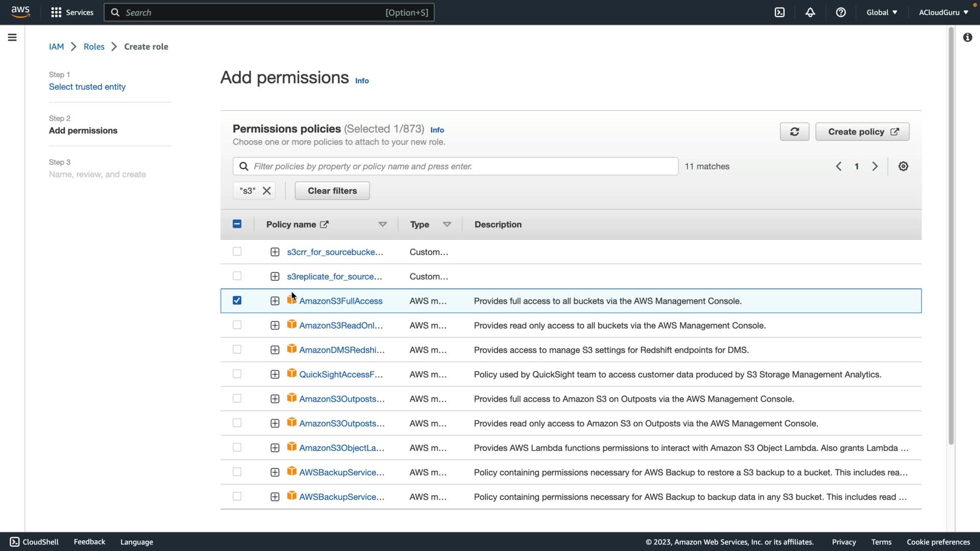This screenshot has width=980, height=551.
Task: Refresh the permissions policies list
Action: (794, 132)
